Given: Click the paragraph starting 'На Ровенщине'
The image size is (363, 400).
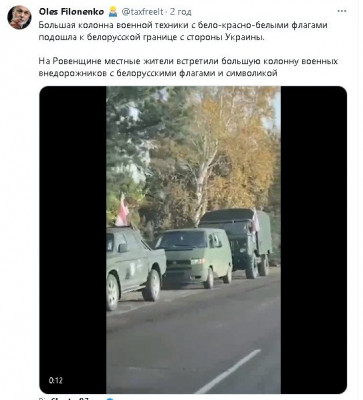Looking at the screenshot, I should (188, 67).
